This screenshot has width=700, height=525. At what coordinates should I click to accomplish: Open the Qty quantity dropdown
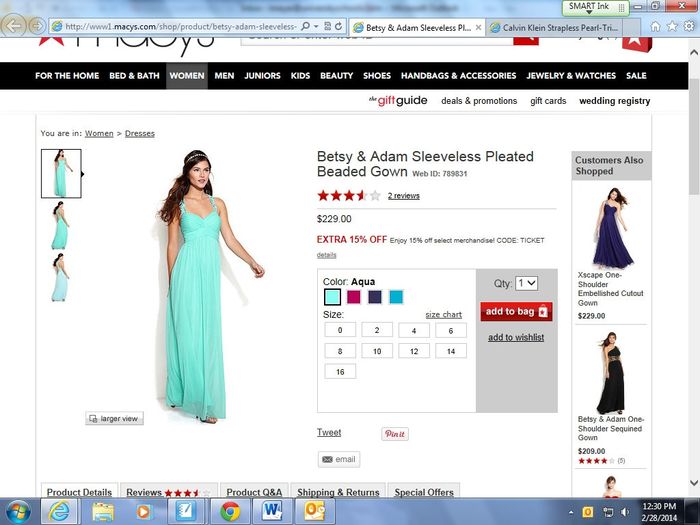[x=526, y=283]
